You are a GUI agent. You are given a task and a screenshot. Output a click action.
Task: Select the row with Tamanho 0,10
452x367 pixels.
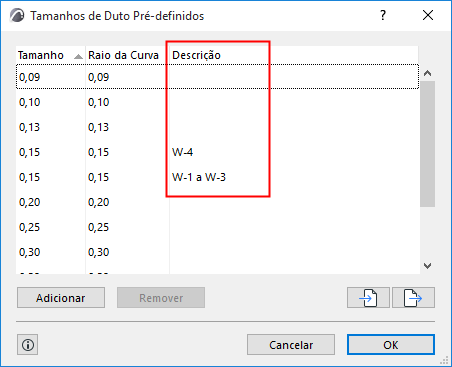point(217,102)
